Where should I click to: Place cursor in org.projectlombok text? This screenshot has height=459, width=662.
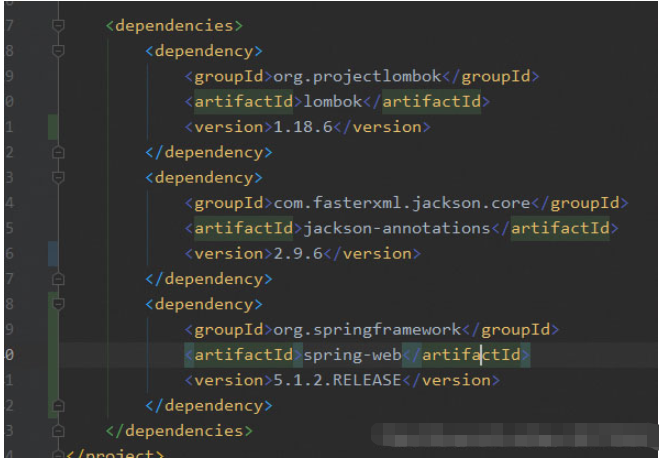(x=357, y=76)
